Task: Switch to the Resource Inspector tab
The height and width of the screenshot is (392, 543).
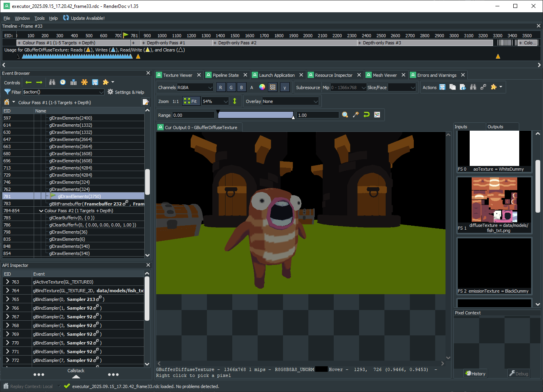Action: 333,75
